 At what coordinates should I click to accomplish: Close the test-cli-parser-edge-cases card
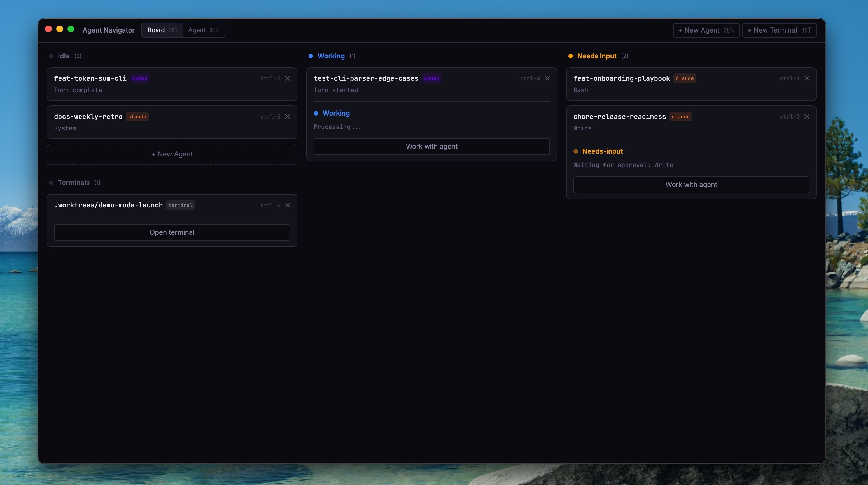click(547, 78)
